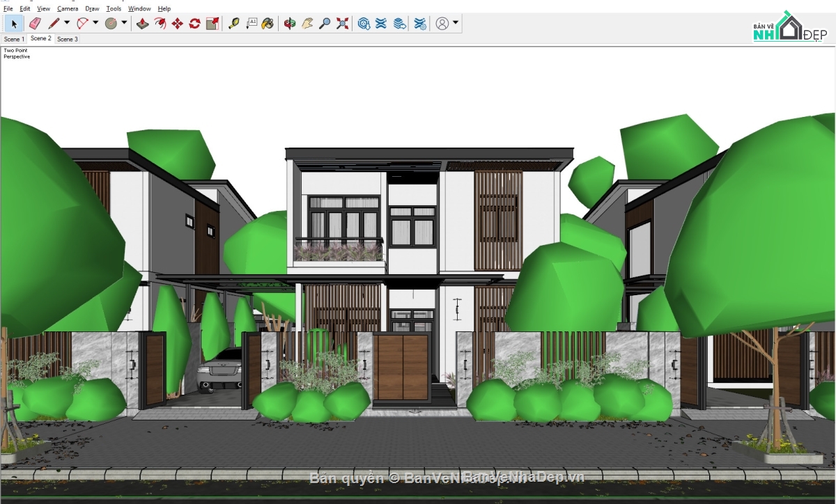Switch back to the Select arrow tool
The height and width of the screenshot is (504, 836).
coord(14,23)
